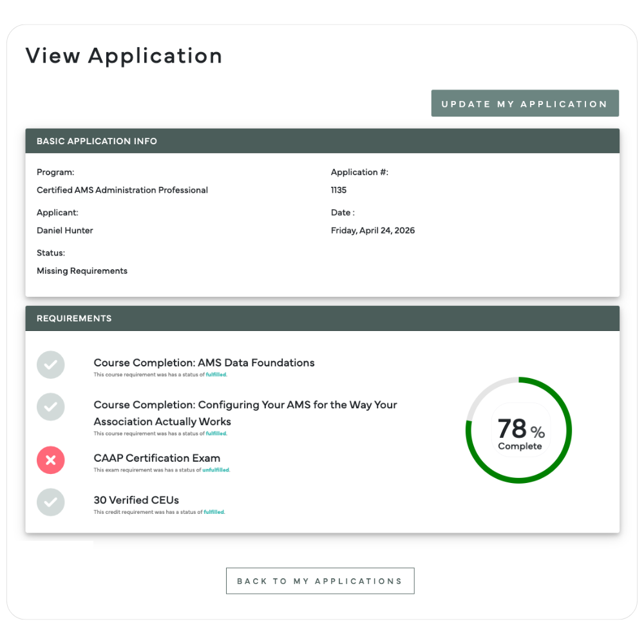Open the fulfilled status link under 30 Verified CEUs
Screen dimensions: 644x644
click(214, 511)
